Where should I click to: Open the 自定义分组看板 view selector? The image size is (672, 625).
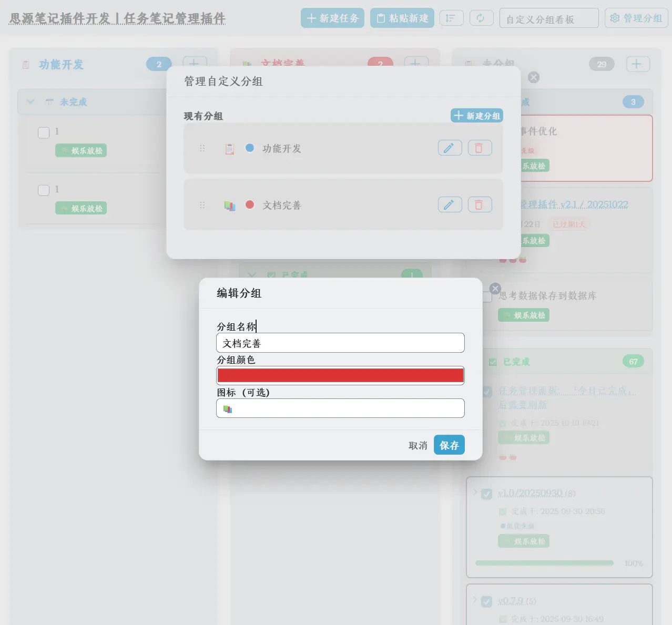tap(548, 17)
